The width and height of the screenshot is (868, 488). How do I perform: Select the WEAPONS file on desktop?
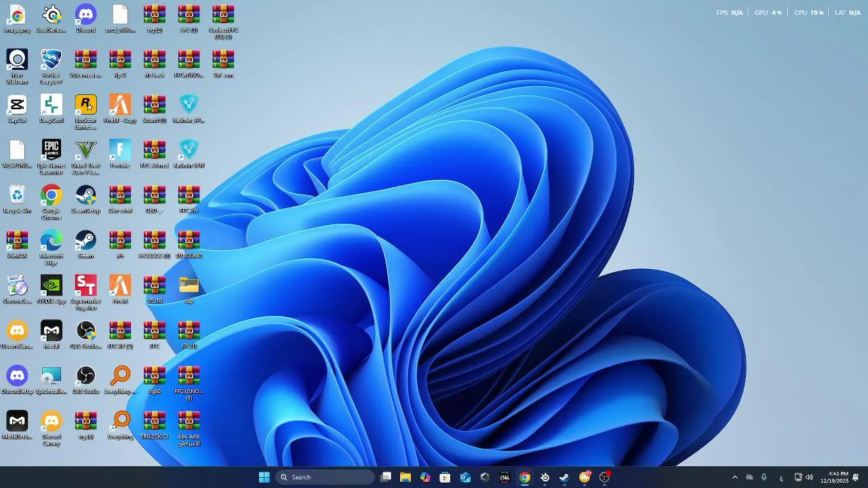coord(17,154)
